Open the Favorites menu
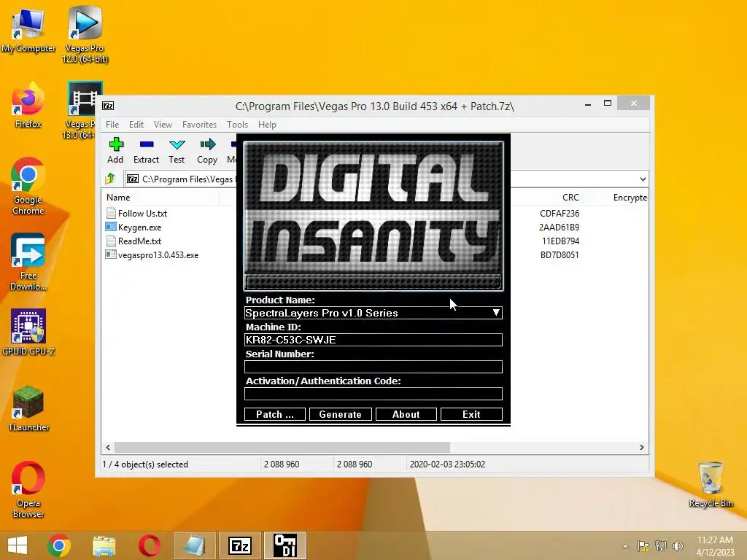 [199, 124]
